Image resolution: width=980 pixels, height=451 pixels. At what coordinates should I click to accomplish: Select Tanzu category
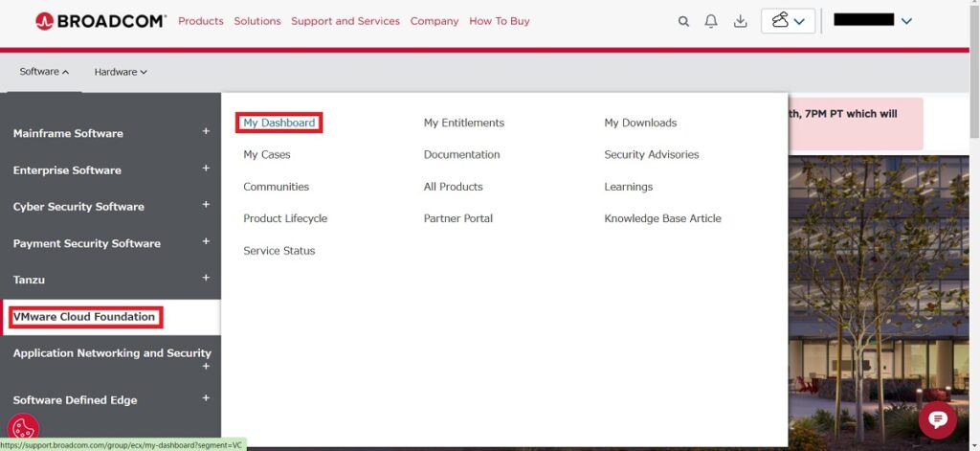click(29, 280)
